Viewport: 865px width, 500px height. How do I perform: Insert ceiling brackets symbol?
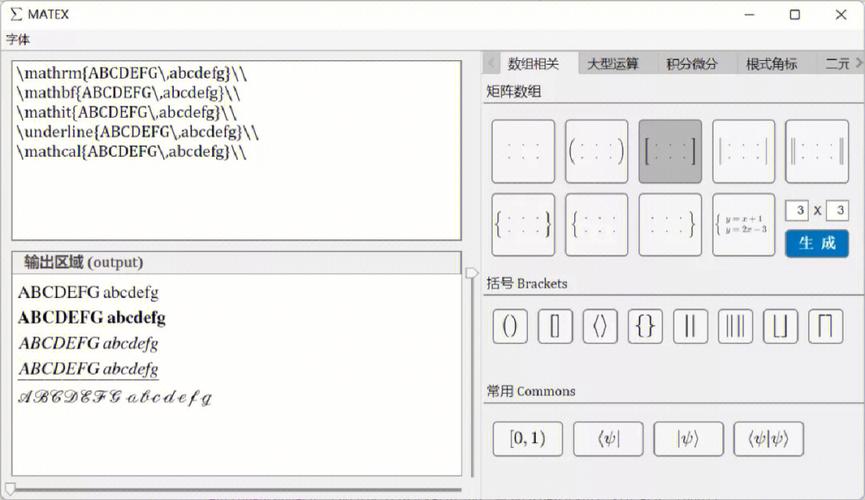826,326
